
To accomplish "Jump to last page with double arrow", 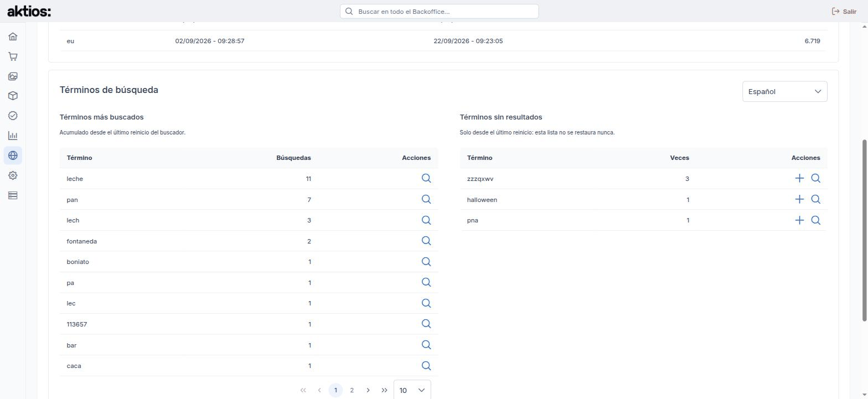I will tap(384, 390).
